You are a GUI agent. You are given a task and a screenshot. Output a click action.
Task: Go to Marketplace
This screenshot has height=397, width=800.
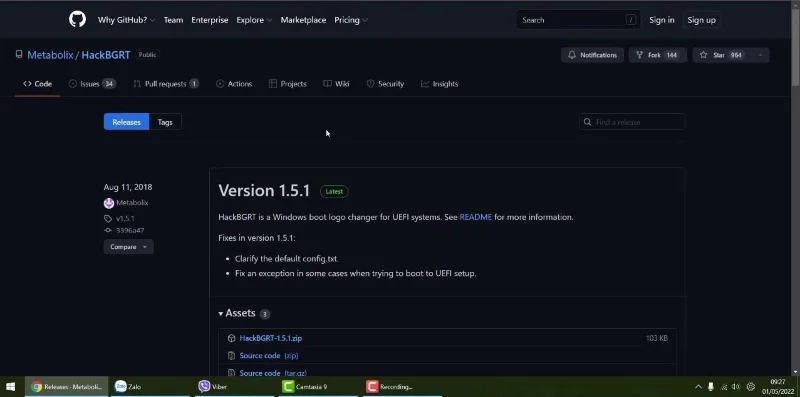point(303,20)
